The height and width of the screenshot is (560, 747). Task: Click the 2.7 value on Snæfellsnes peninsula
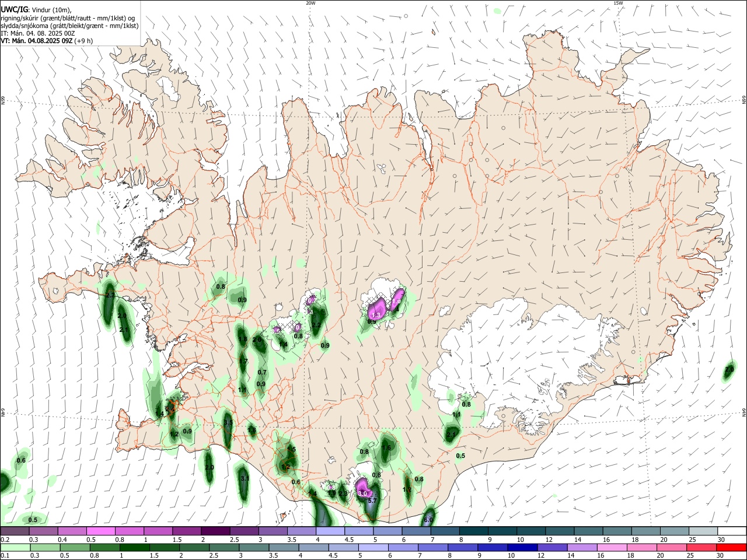click(x=110, y=295)
